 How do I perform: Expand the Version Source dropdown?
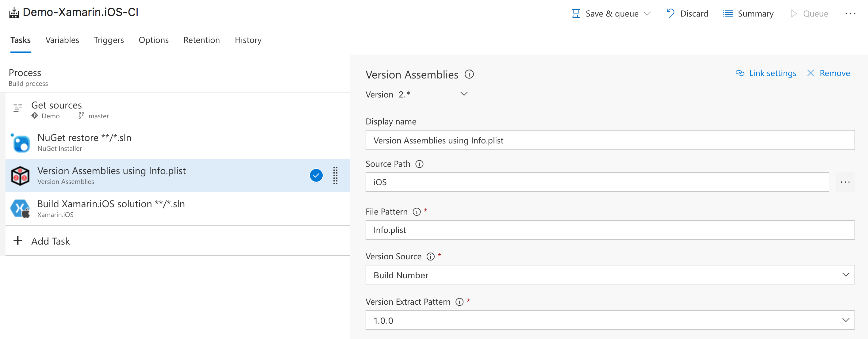846,275
